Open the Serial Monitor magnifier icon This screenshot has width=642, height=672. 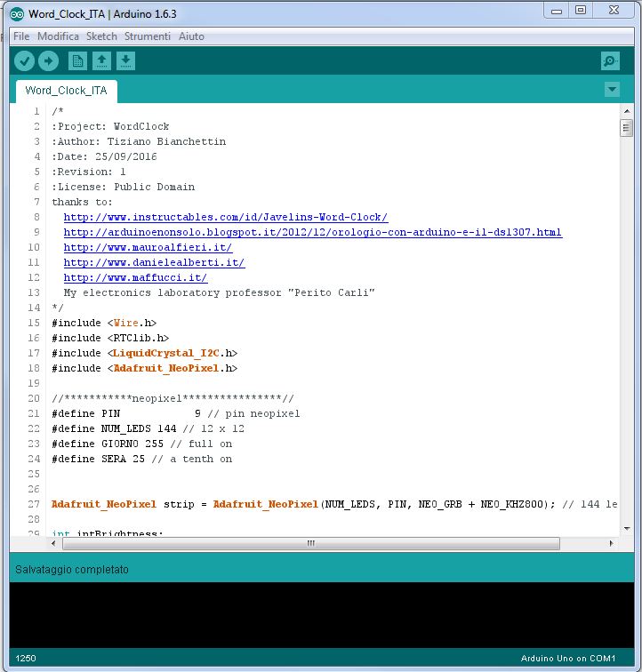[x=610, y=61]
